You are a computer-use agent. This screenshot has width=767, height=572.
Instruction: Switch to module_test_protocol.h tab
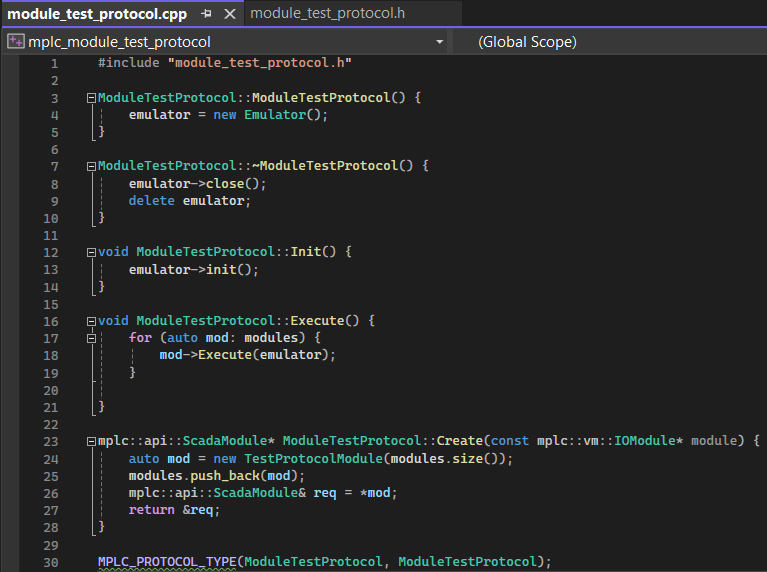point(327,13)
